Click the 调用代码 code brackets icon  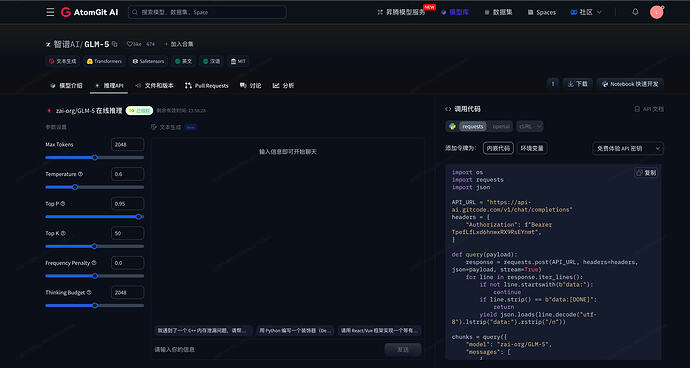448,109
